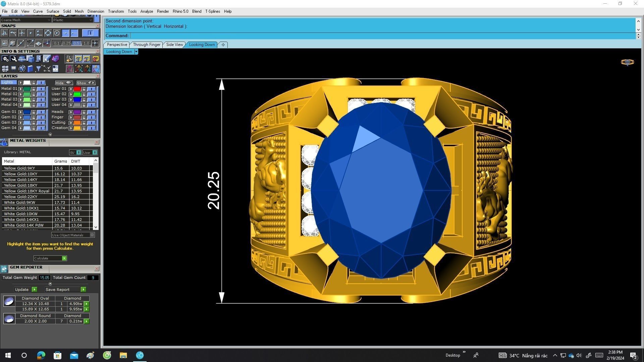Image resolution: width=644 pixels, height=362 pixels.
Task: Click the Update gem report button
Action: pyautogui.click(x=25, y=290)
